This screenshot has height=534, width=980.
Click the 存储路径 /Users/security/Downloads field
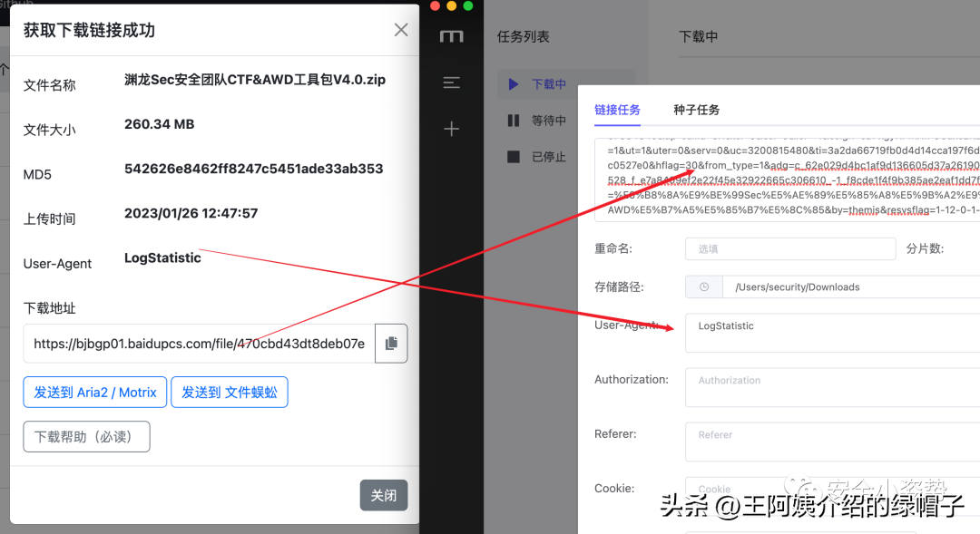coord(851,286)
